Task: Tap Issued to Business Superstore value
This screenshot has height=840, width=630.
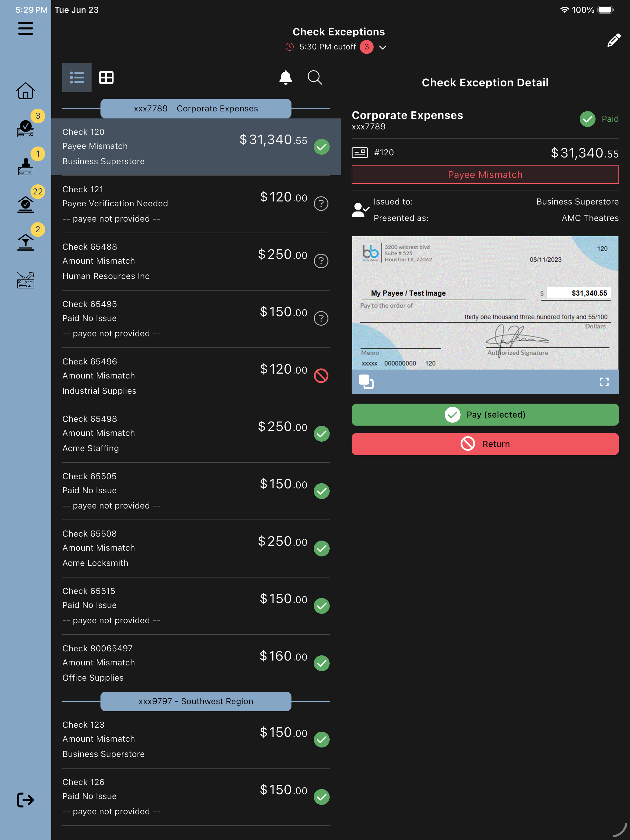Action: tap(577, 202)
